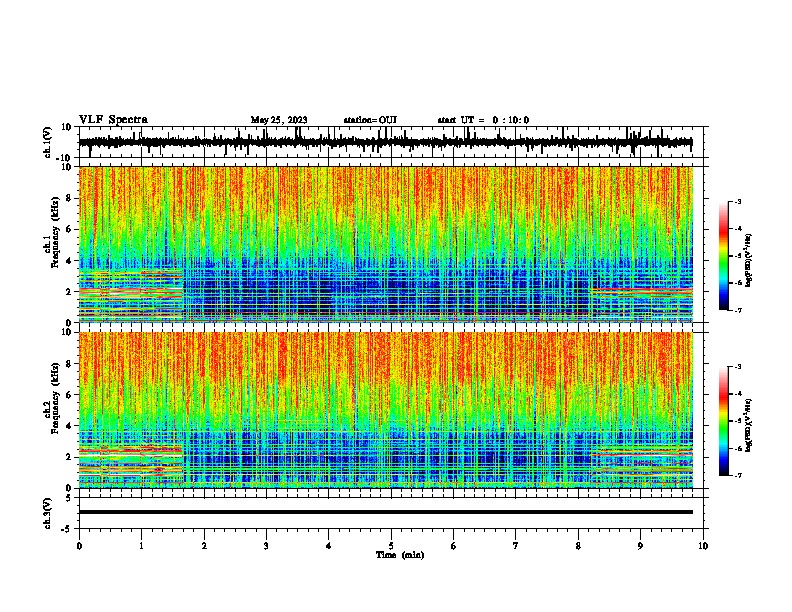Click the log(PSD) label beside ch.2 colorbar

pos(749,425)
